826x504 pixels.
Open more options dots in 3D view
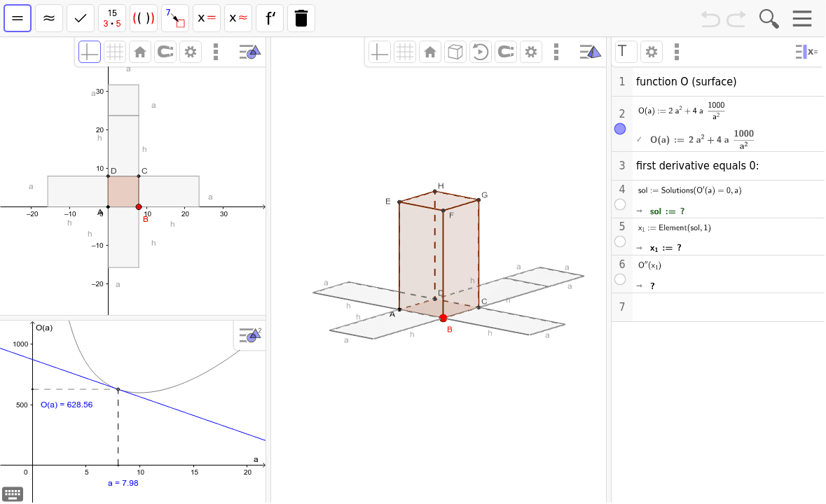pos(556,52)
